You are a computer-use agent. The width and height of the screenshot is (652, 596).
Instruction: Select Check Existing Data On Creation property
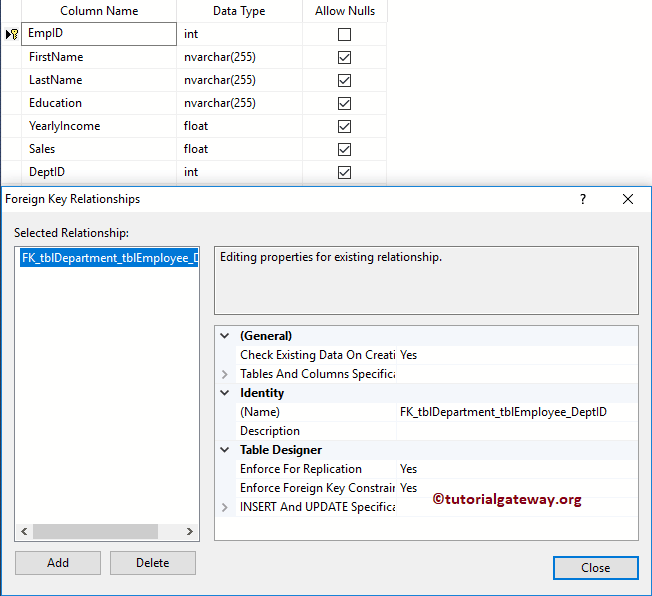[317, 355]
